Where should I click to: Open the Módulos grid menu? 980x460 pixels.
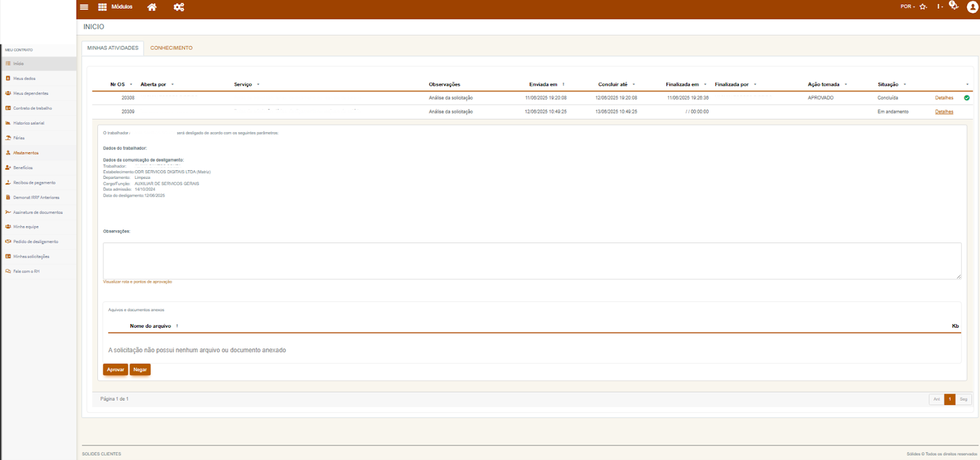point(115,7)
